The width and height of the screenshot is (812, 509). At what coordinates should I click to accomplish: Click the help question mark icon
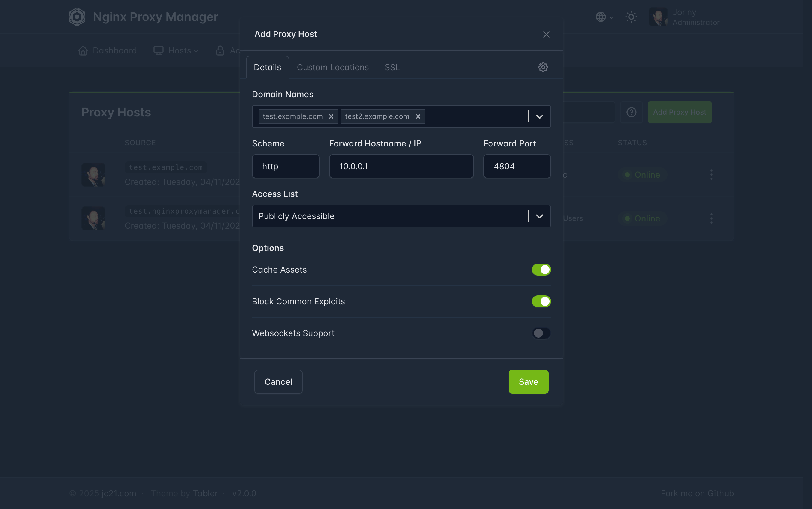coord(631,112)
